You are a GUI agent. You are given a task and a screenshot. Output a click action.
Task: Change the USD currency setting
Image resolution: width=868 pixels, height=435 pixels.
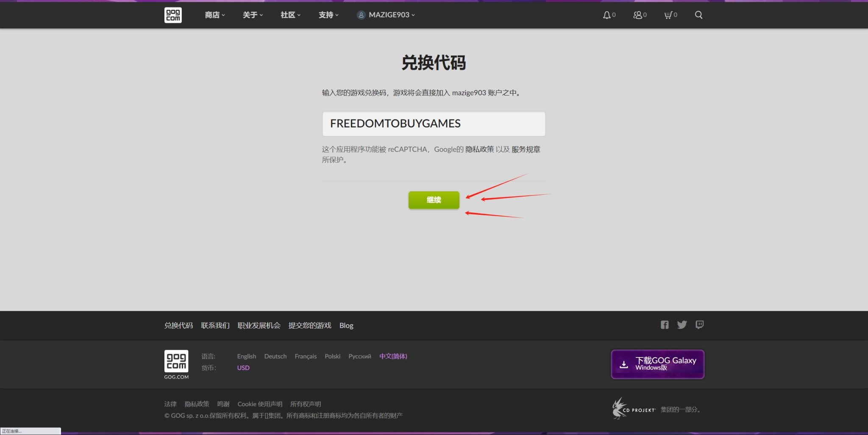243,367
